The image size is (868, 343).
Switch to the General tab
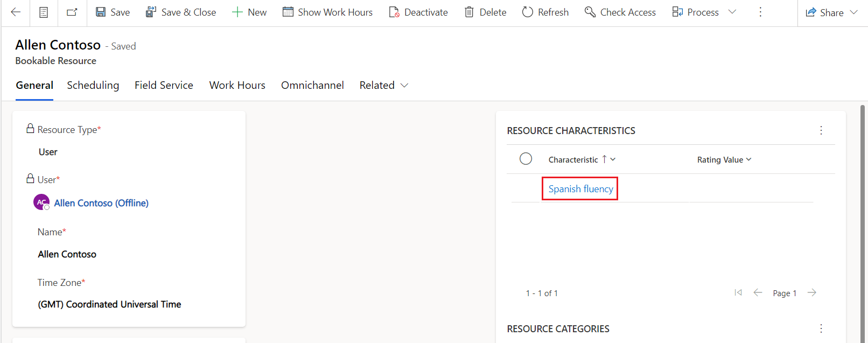pyautogui.click(x=34, y=85)
